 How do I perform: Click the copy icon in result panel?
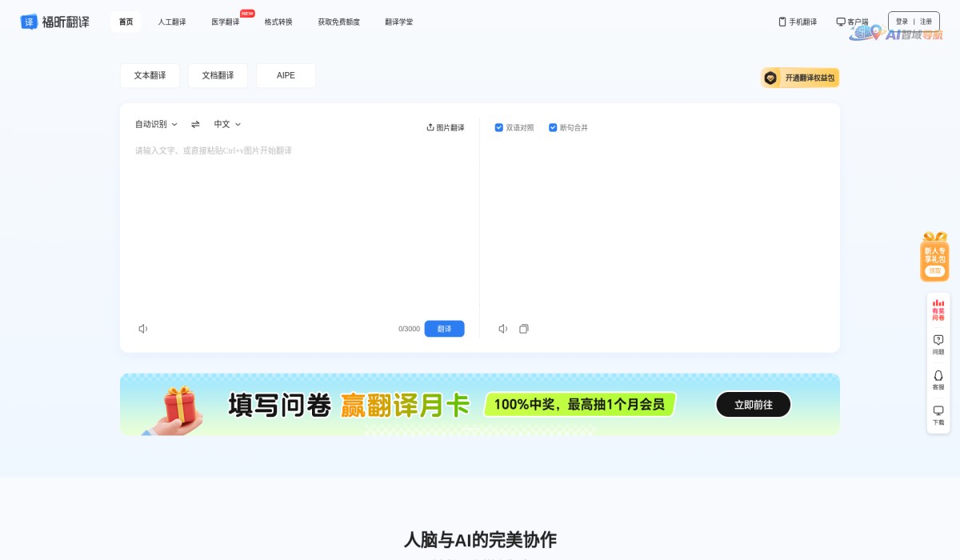[524, 328]
